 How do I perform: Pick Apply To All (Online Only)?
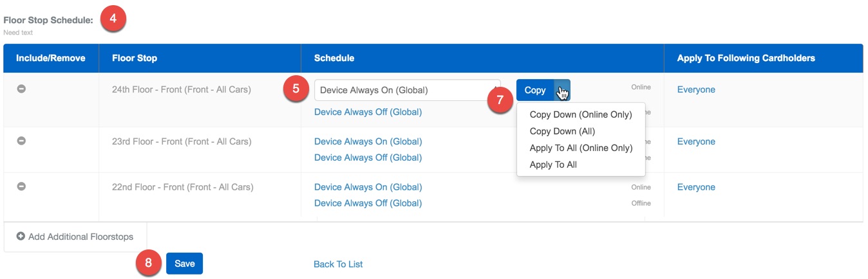coord(580,148)
